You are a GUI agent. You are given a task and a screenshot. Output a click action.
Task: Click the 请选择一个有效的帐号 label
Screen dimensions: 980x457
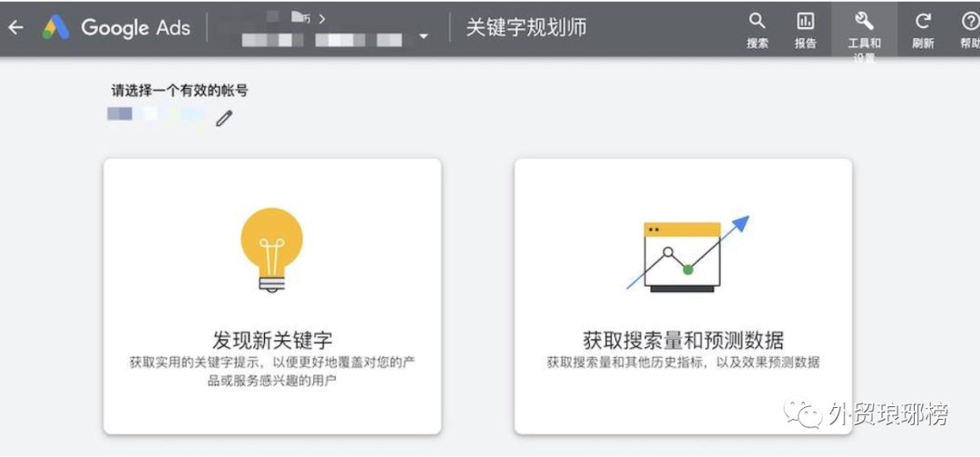[180, 91]
